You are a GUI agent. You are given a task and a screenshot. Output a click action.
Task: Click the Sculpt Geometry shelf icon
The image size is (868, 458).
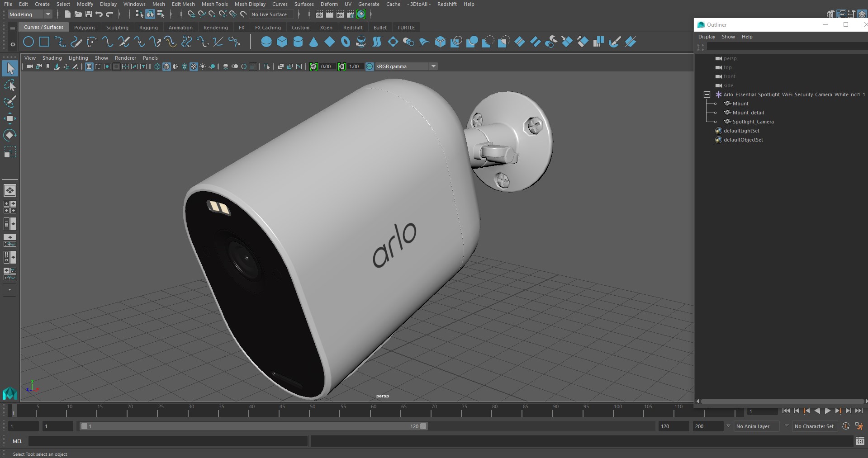614,42
